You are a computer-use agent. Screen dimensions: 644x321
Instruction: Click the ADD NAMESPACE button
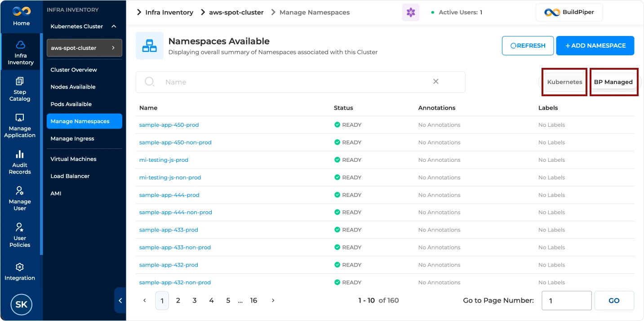[x=595, y=46]
